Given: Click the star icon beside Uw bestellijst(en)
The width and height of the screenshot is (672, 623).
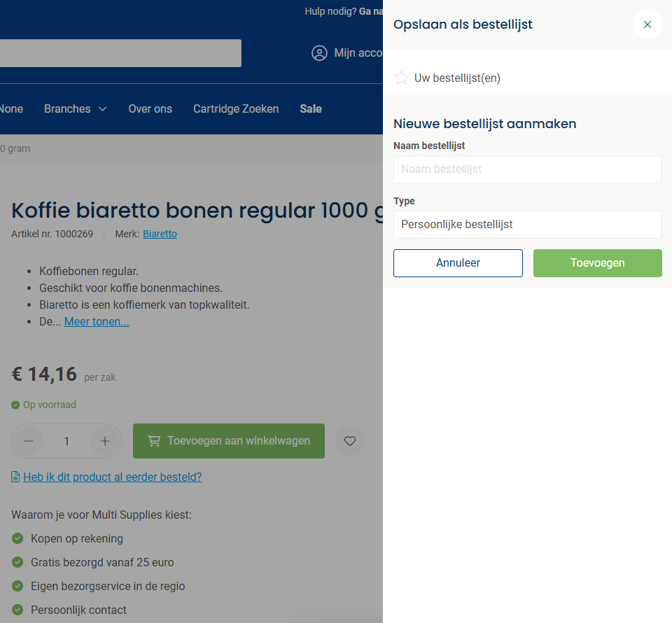Looking at the screenshot, I should (x=401, y=78).
